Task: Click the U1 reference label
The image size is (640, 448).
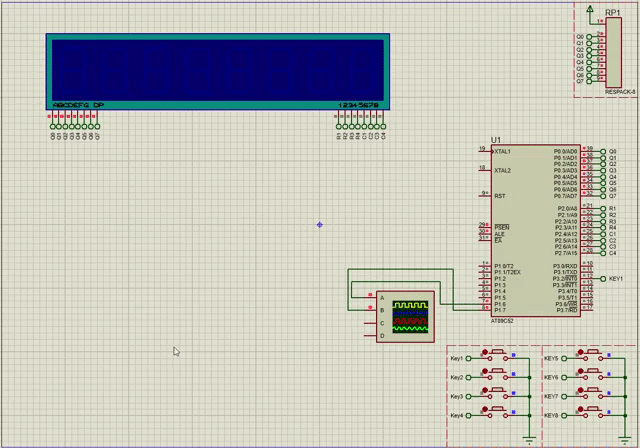Action: [x=496, y=140]
